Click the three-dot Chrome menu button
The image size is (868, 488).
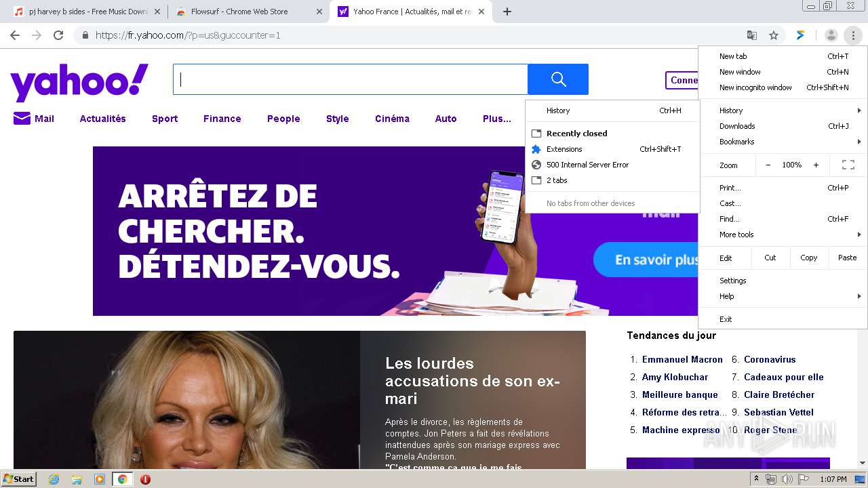(853, 35)
